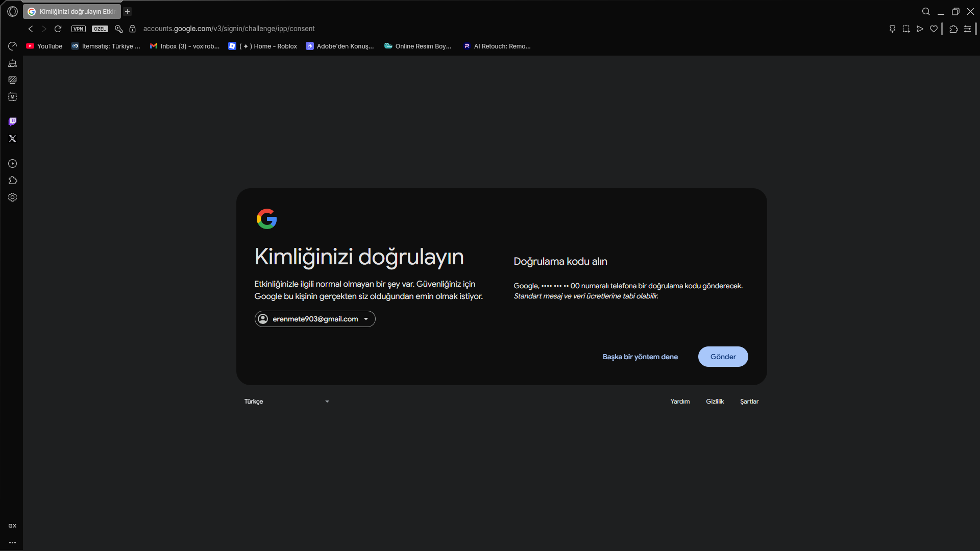
Task: Open the send arrow icon in toolbar
Action: point(920,29)
